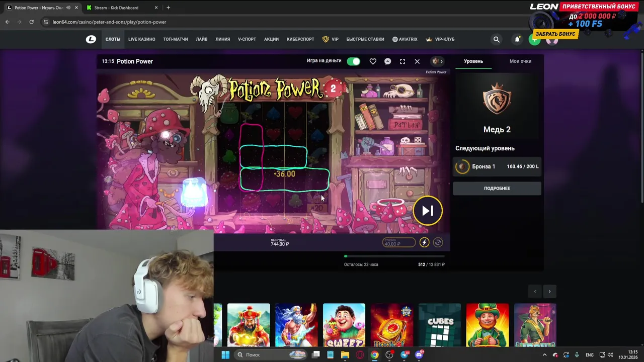Open a new browser tab with plus
Screen dimensions: 644x362
coord(168,8)
